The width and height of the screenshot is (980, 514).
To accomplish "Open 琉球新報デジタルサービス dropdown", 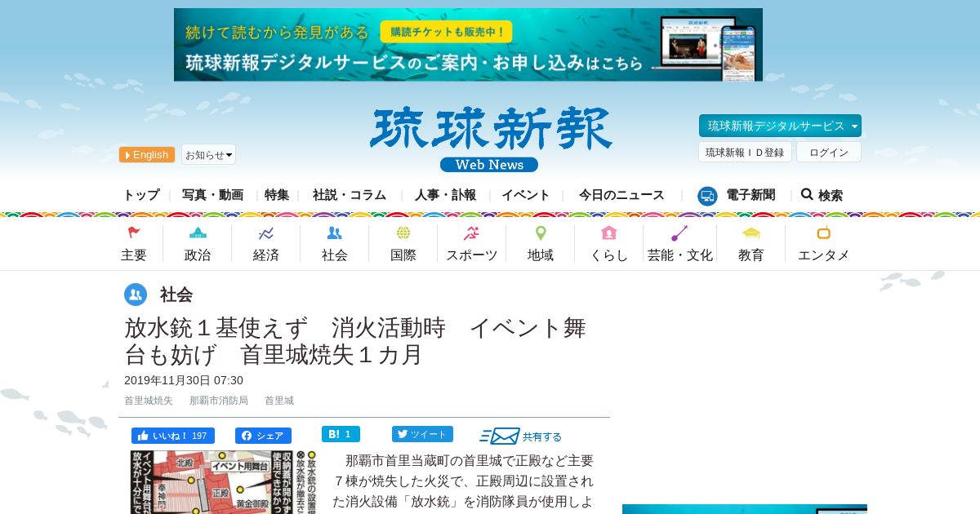I will 780,126.
